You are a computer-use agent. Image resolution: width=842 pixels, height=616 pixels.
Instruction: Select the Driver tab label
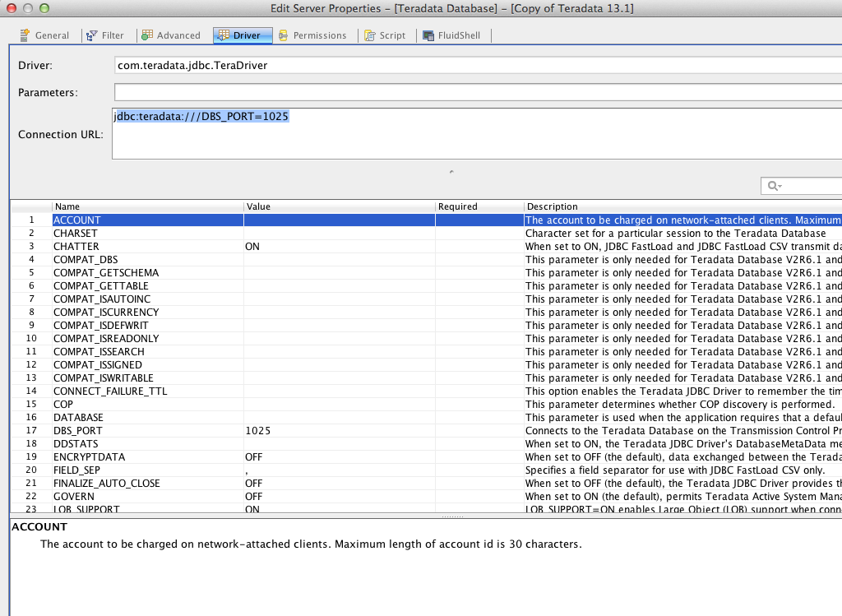(247, 35)
